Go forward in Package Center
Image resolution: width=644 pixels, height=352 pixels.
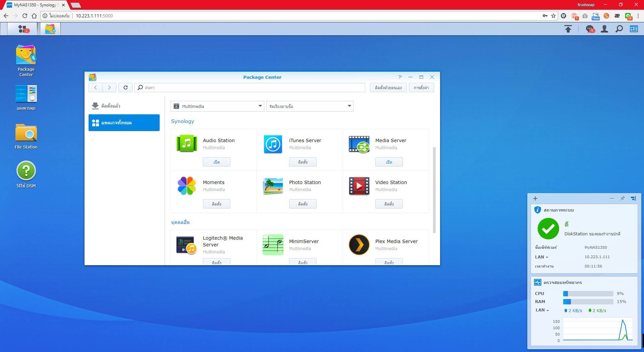109,87
